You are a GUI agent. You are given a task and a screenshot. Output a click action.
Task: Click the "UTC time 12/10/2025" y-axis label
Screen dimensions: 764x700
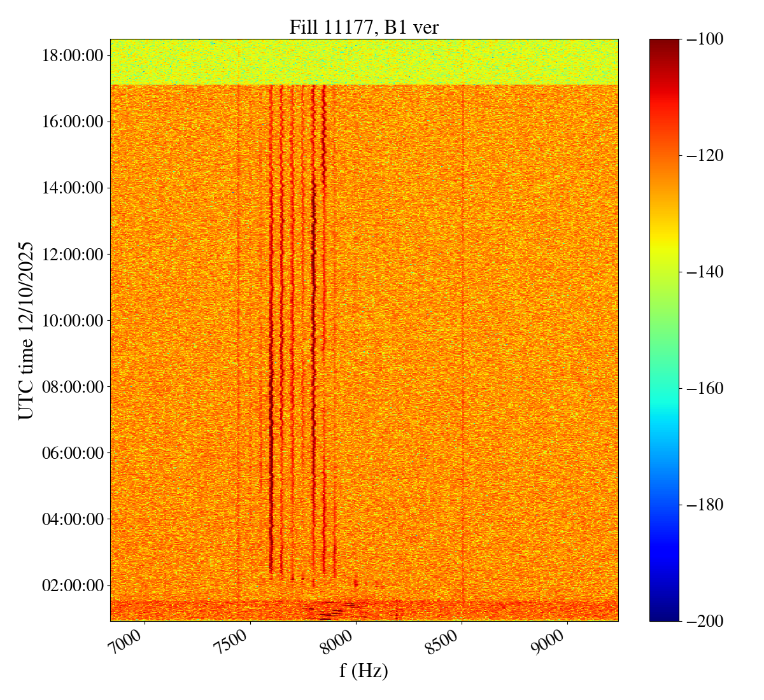coord(25,330)
